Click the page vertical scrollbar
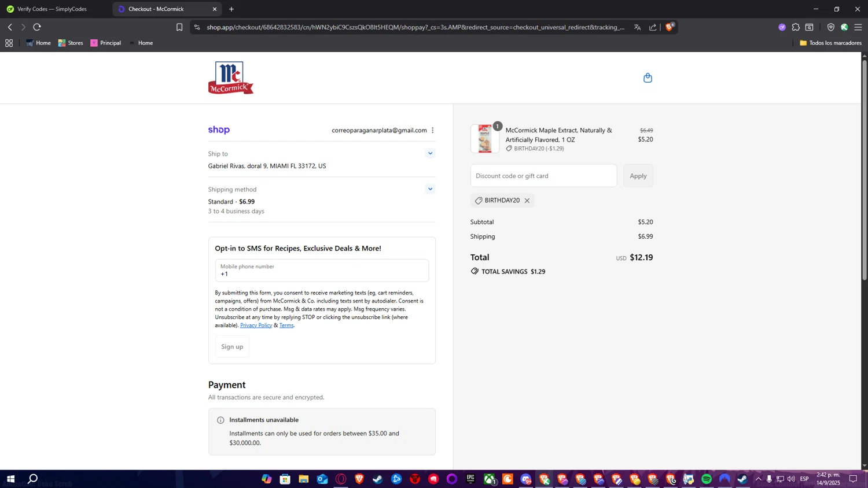This screenshot has height=488, width=868. pos(865,171)
